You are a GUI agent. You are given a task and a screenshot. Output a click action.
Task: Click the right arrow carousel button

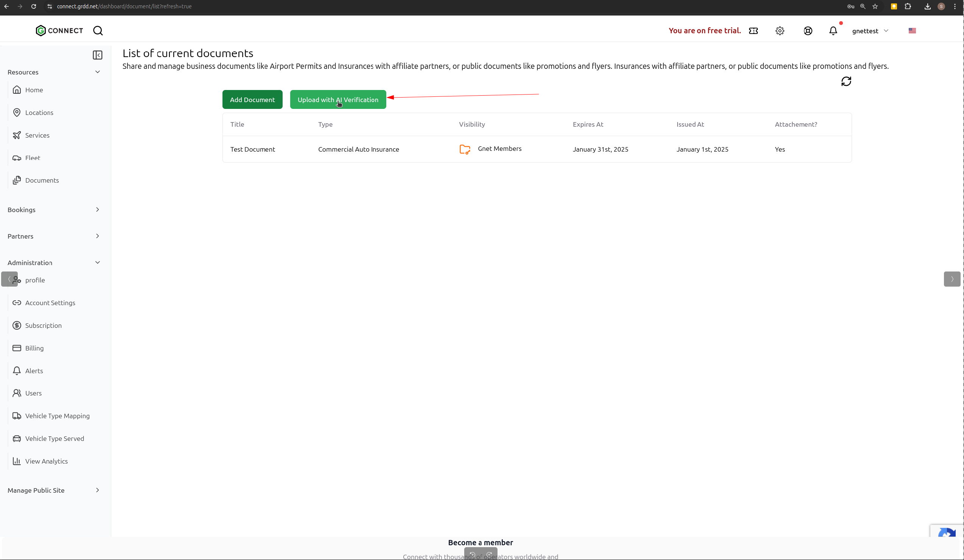point(952,279)
